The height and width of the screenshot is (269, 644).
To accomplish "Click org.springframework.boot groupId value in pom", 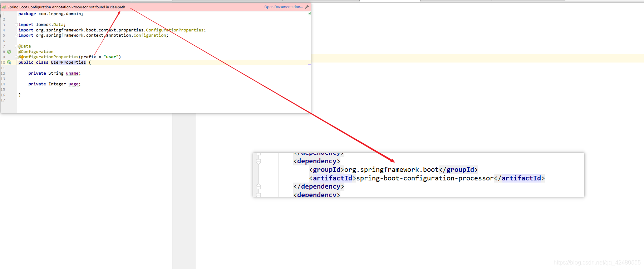I will pos(391,170).
